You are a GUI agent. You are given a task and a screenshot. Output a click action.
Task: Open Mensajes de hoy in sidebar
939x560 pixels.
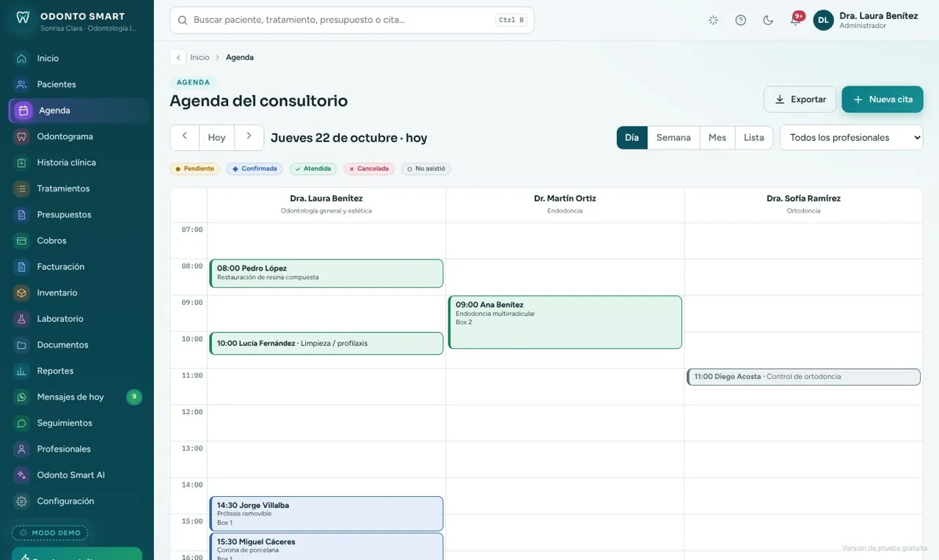77,397
